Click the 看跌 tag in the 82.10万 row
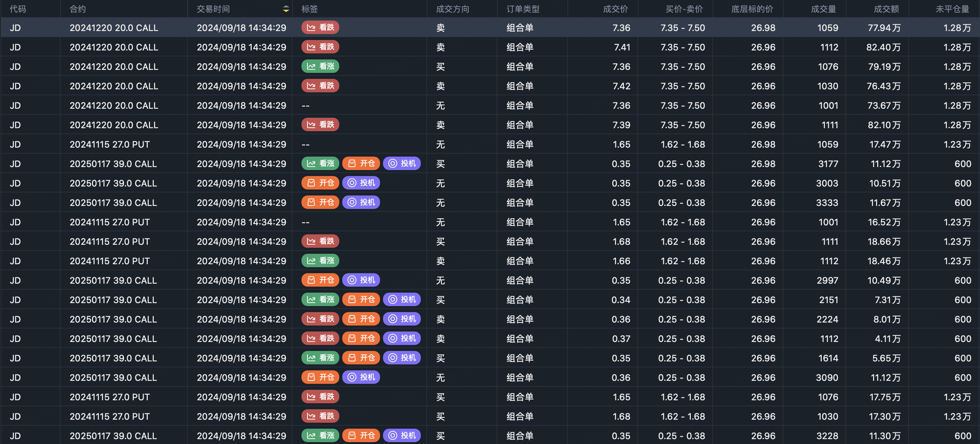The image size is (980, 444). coord(320,124)
